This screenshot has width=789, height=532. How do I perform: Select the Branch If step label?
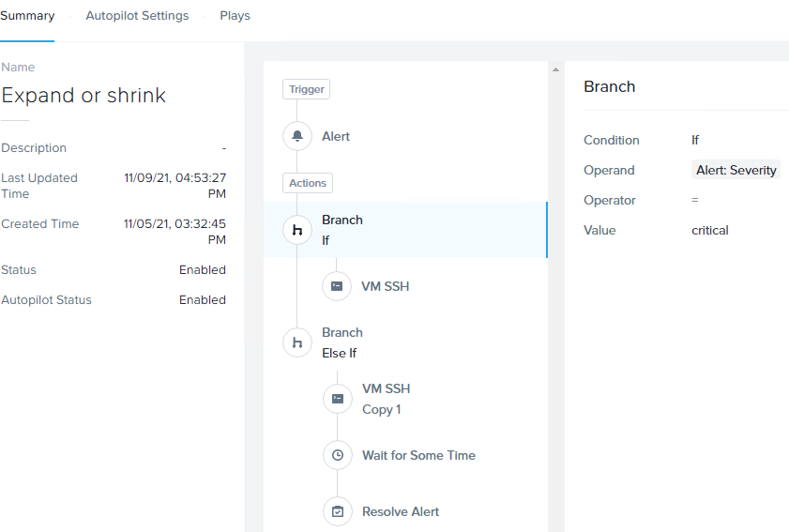[342, 230]
